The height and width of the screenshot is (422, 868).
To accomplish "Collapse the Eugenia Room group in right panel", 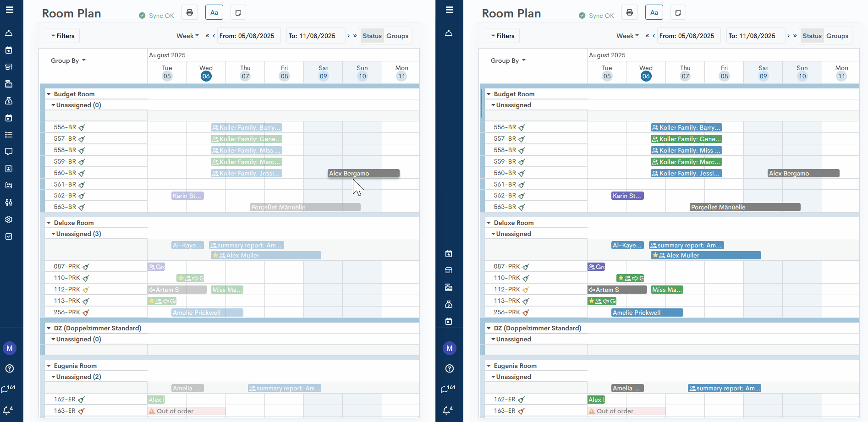I will point(489,366).
